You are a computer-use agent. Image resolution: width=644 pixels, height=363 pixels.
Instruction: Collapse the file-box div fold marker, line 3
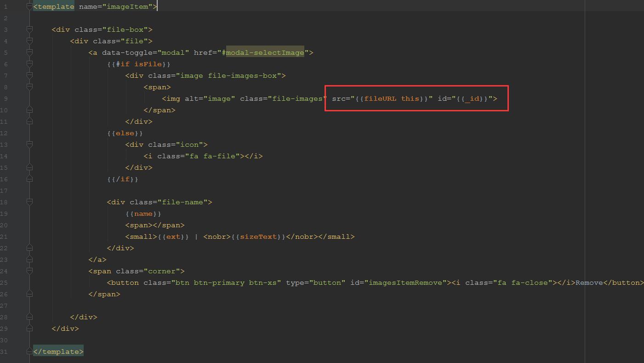point(29,29)
